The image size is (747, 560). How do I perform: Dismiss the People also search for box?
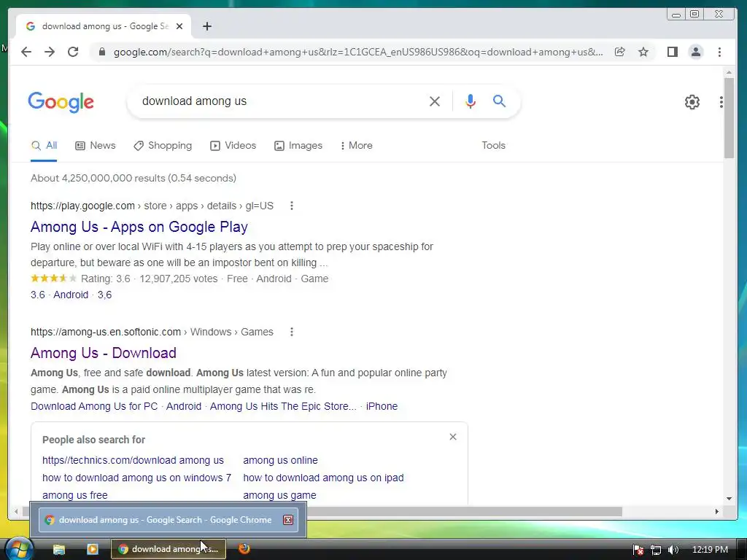pos(453,437)
